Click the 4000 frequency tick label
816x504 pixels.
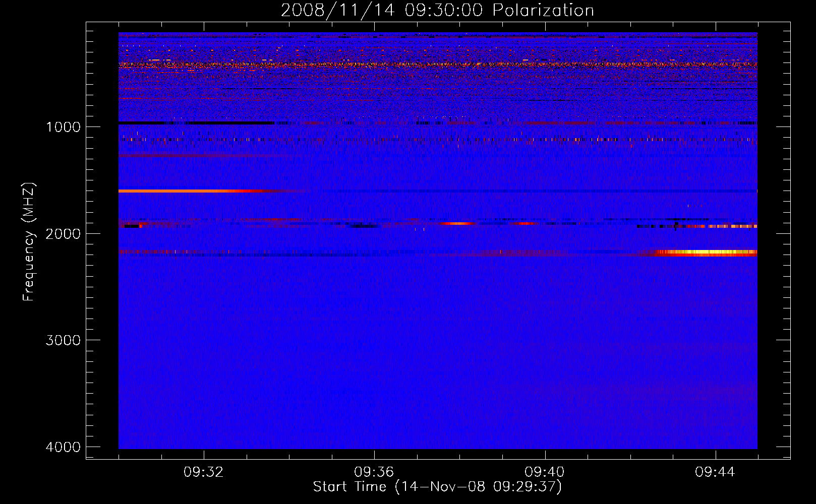point(64,447)
